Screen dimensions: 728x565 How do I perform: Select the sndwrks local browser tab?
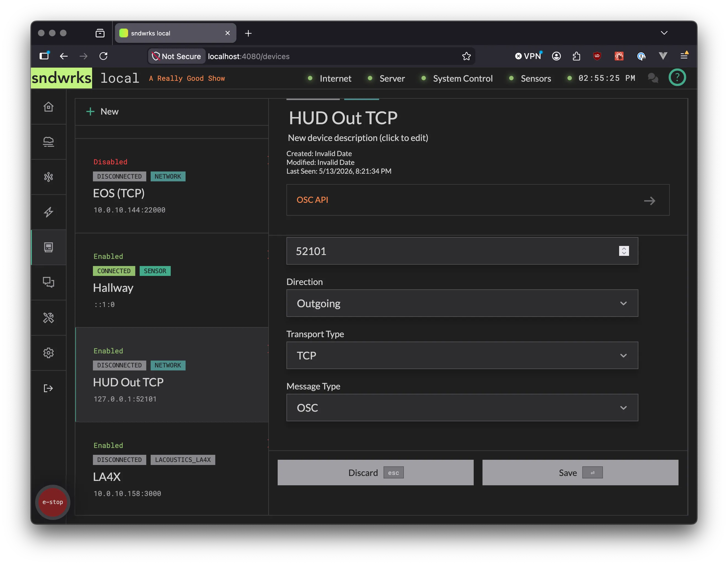click(x=175, y=33)
